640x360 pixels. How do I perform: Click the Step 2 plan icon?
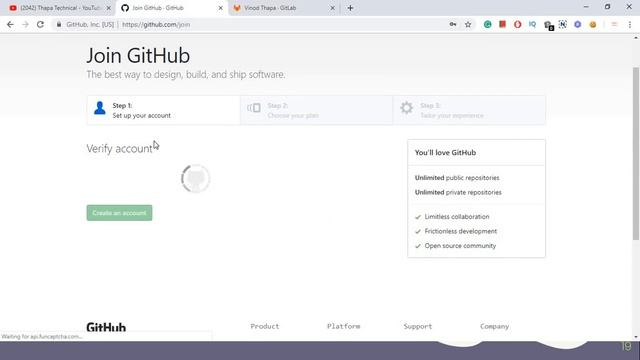point(253,108)
